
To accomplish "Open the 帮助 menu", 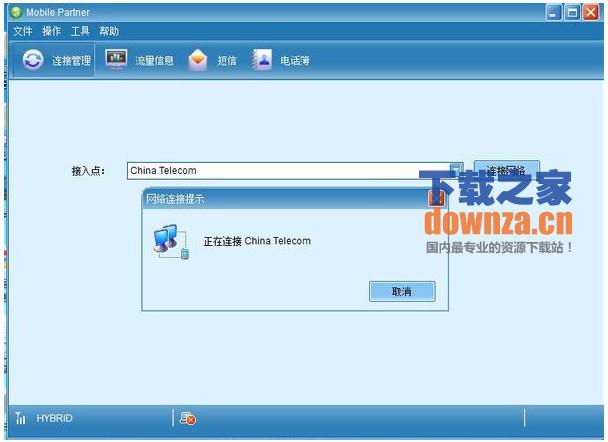I will click(x=109, y=31).
